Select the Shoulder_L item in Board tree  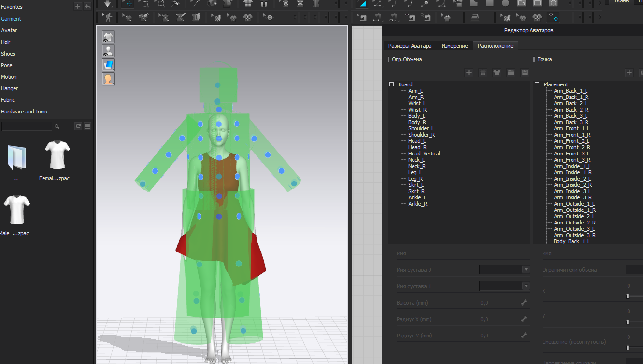pos(421,128)
